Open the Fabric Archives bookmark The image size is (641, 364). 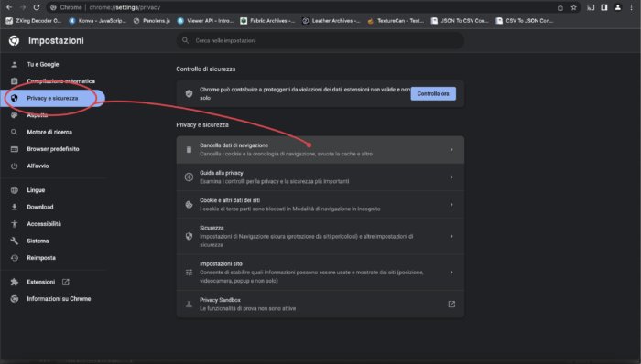267,21
